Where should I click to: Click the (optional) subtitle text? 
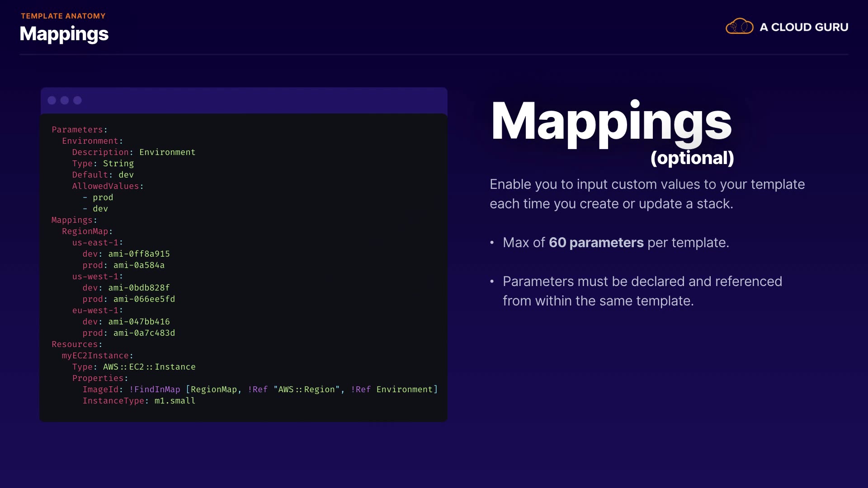coord(692,158)
